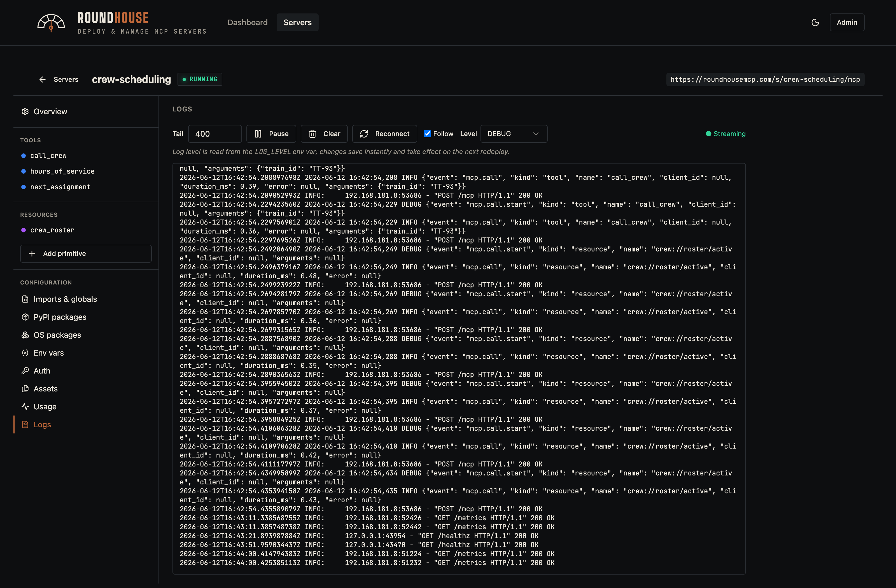The width and height of the screenshot is (896, 588).
Task: Click the green Streaming status dot
Action: tap(708, 134)
